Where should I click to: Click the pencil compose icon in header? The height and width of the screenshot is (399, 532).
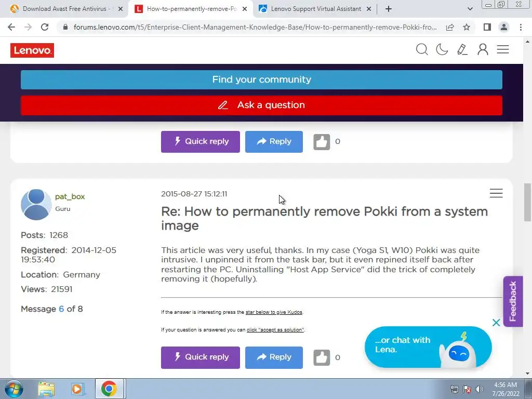[462, 49]
